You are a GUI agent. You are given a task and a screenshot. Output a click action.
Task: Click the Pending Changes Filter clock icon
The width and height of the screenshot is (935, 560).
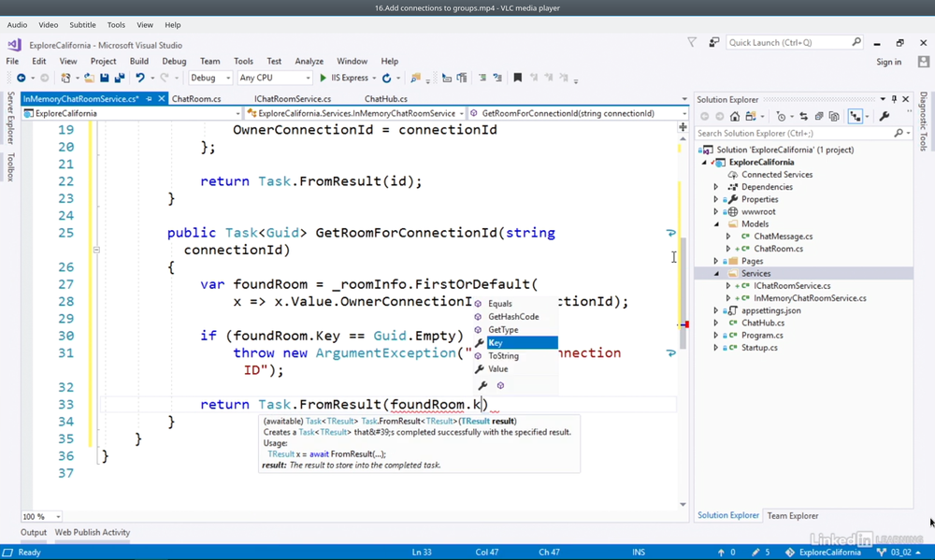781,117
